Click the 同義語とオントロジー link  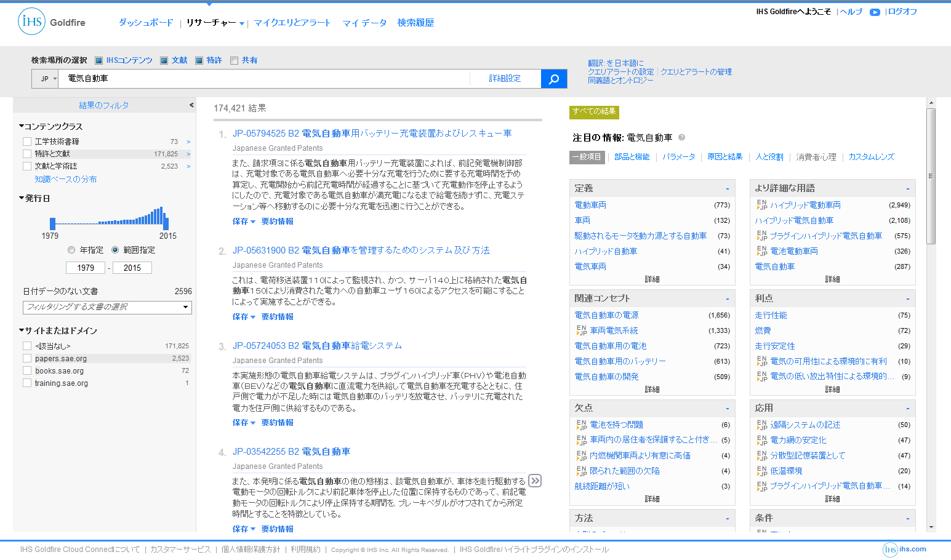620,81
